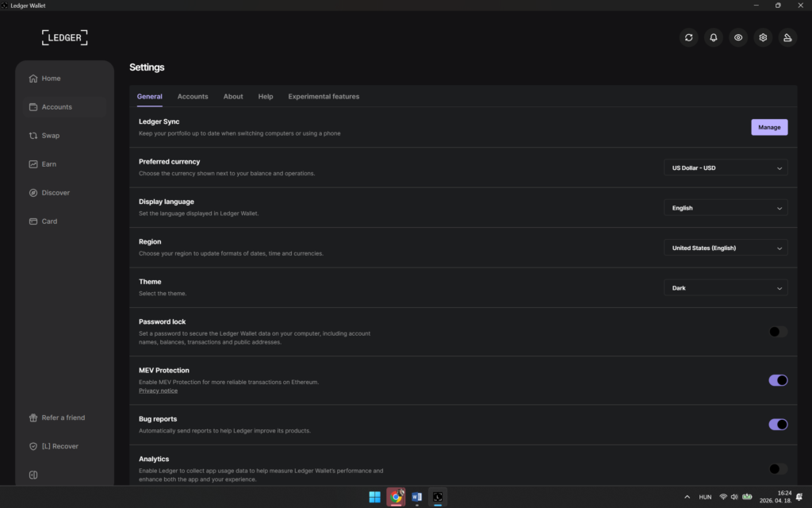Open the notifications bell
812x508 pixels.
click(713, 37)
